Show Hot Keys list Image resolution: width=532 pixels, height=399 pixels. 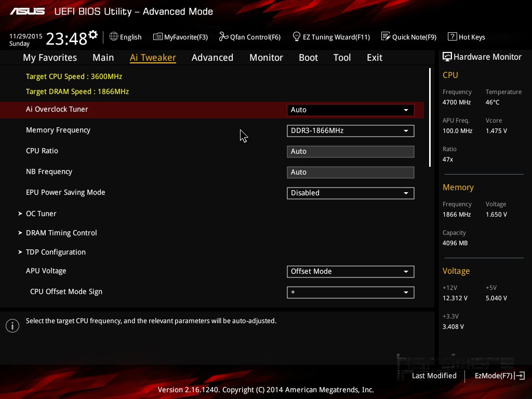[x=467, y=37]
